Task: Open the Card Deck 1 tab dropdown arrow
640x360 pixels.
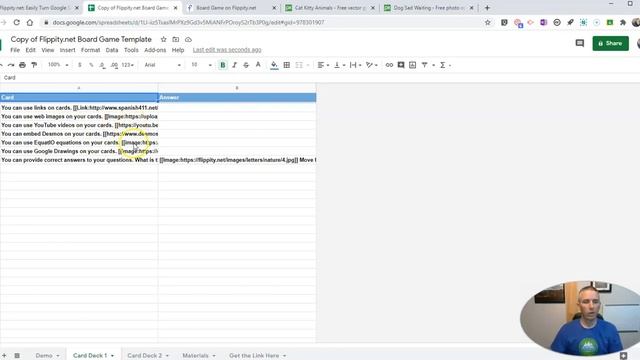Action: pyautogui.click(x=112, y=356)
